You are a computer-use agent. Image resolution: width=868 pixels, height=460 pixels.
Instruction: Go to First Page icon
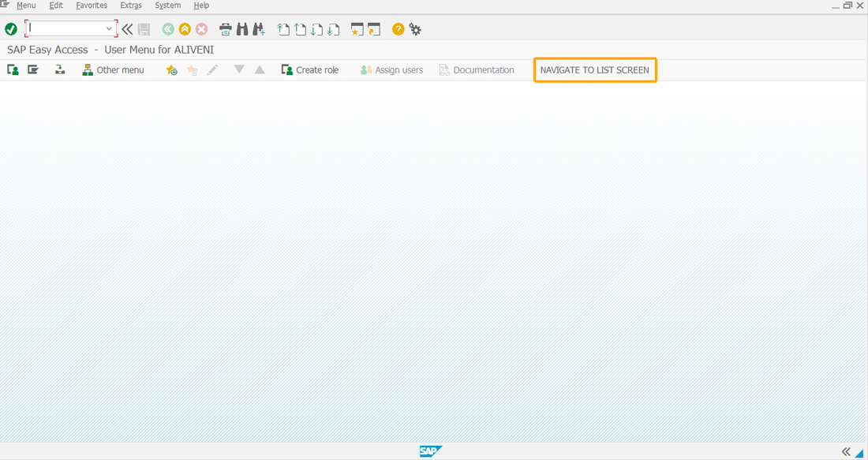tap(283, 29)
